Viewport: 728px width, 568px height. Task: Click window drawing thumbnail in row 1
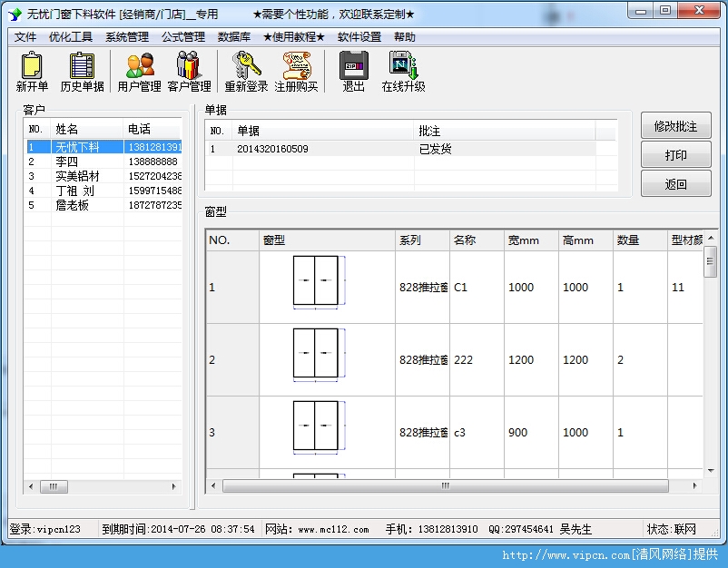pos(319,281)
